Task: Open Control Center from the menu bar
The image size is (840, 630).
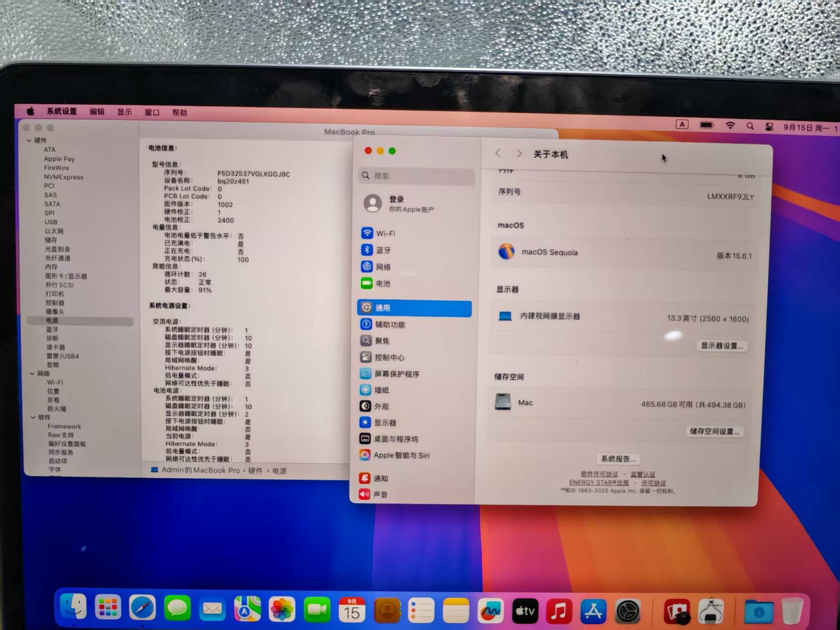Action: [769, 127]
